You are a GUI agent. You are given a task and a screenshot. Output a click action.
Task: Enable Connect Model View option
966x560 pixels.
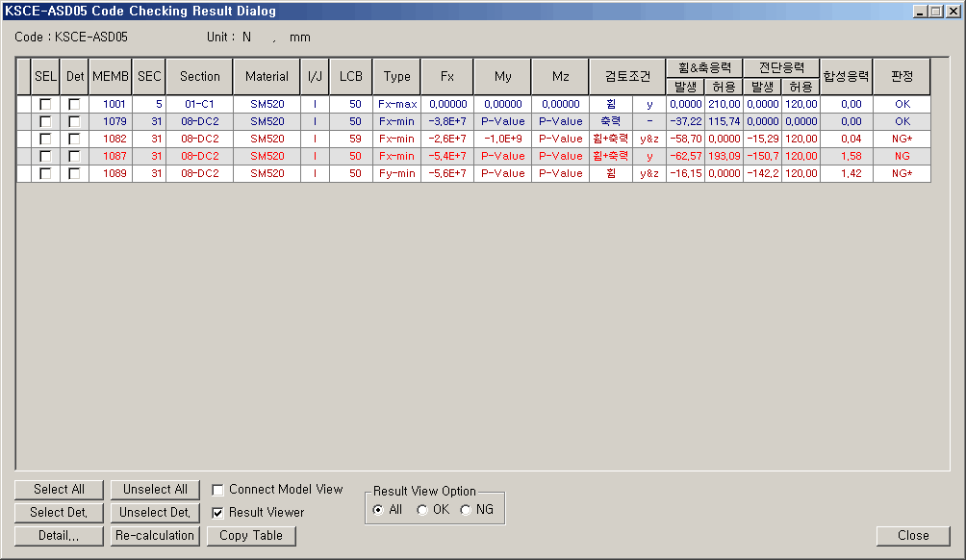point(217,490)
